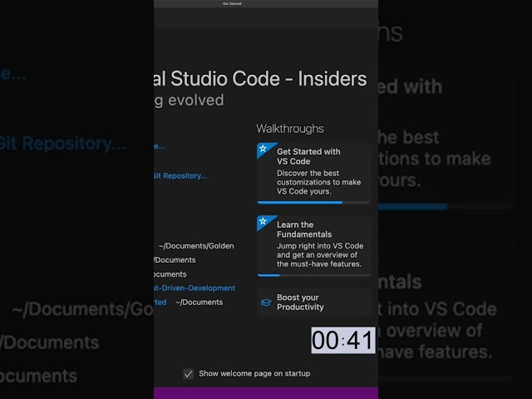Viewport: 532px width, 399px height.
Task: Open recent st-Driven-Development project link
Action: (x=195, y=288)
